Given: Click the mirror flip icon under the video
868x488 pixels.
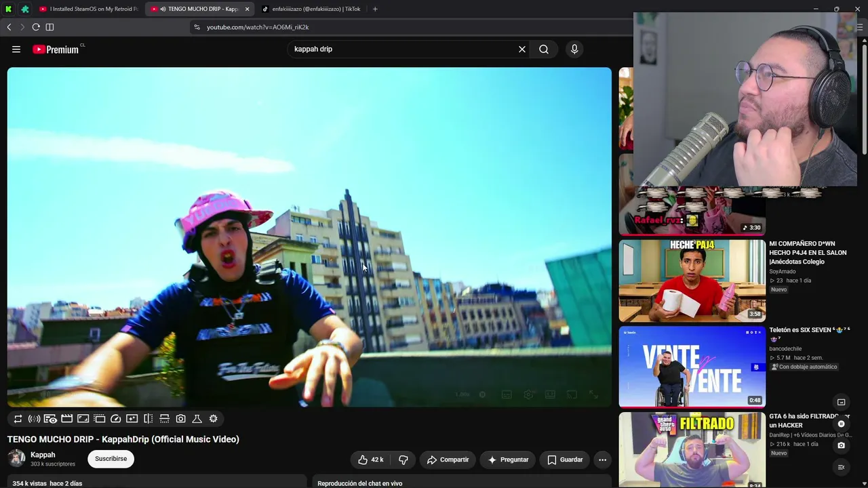Looking at the screenshot, I should 148,419.
